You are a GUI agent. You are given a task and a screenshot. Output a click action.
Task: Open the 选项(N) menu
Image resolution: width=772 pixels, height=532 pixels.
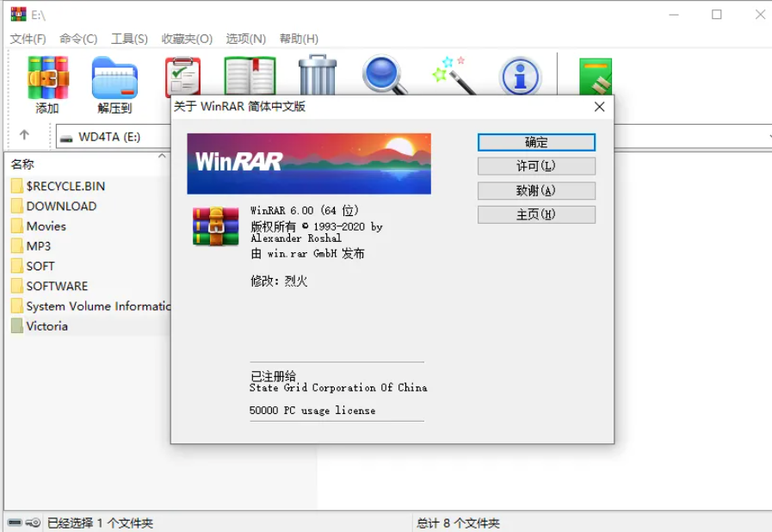245,39
